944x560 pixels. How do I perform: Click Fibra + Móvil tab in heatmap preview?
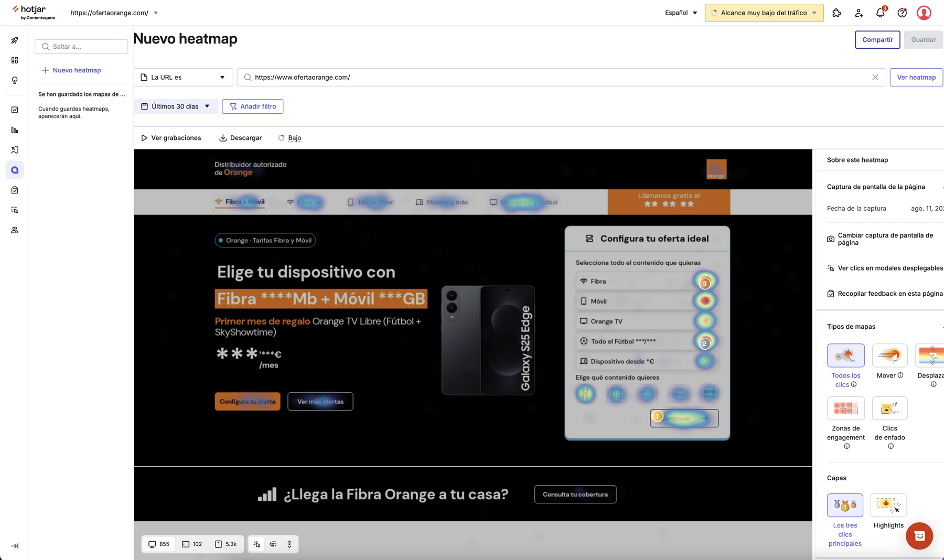[240, 202]
